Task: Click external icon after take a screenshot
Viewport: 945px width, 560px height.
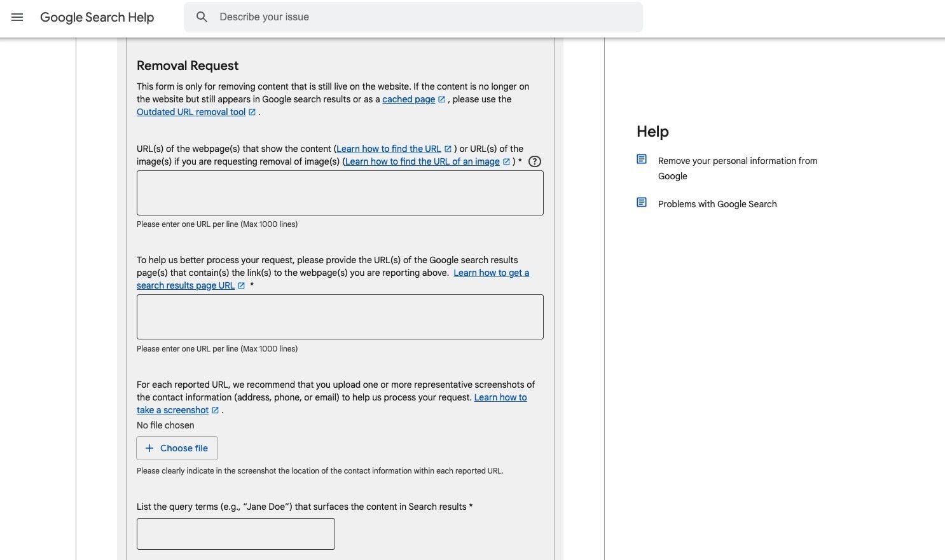Action: coord(215,410)
